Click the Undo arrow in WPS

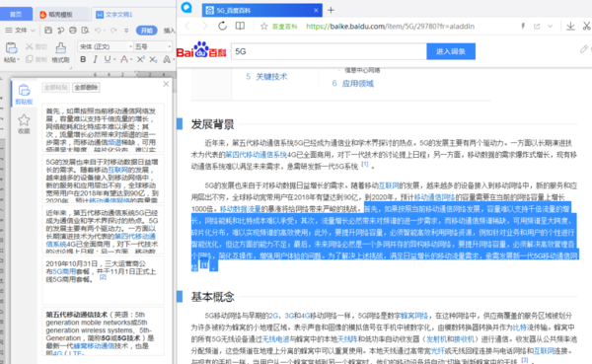coord(98,31)
